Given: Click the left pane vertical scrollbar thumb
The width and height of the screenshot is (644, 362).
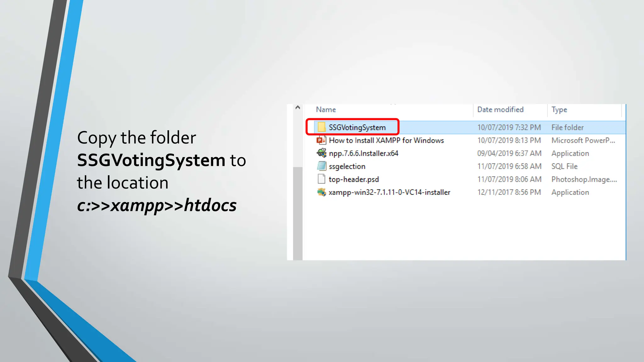Looking at the screenshot, I should pos(298,214).
